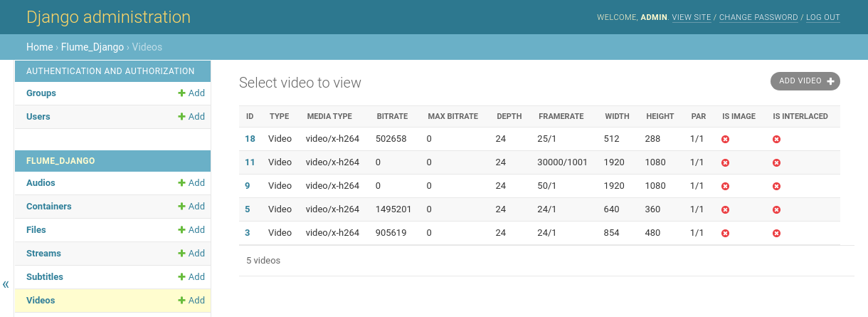868x317 pixels.
Task: Sort table by WIDTH column
Action: click(618, 116)
